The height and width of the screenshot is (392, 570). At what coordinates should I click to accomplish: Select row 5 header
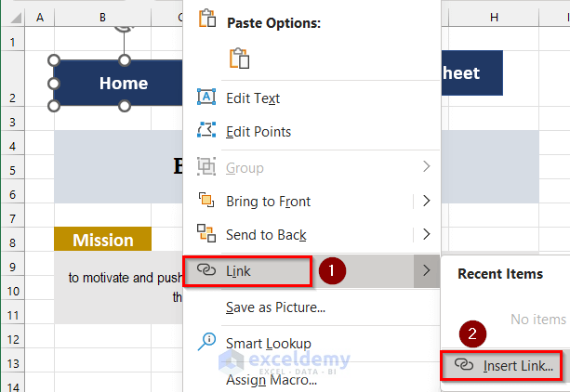tap(12, 171)
